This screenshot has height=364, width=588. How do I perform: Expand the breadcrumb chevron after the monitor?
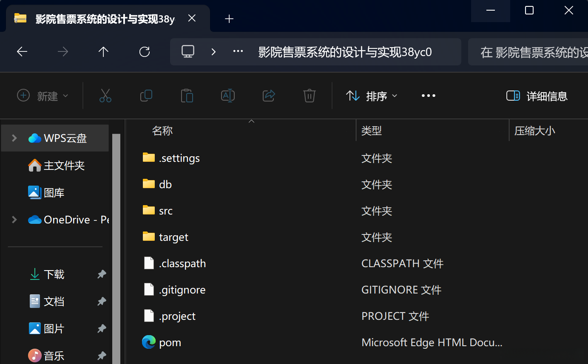[213, 52]
